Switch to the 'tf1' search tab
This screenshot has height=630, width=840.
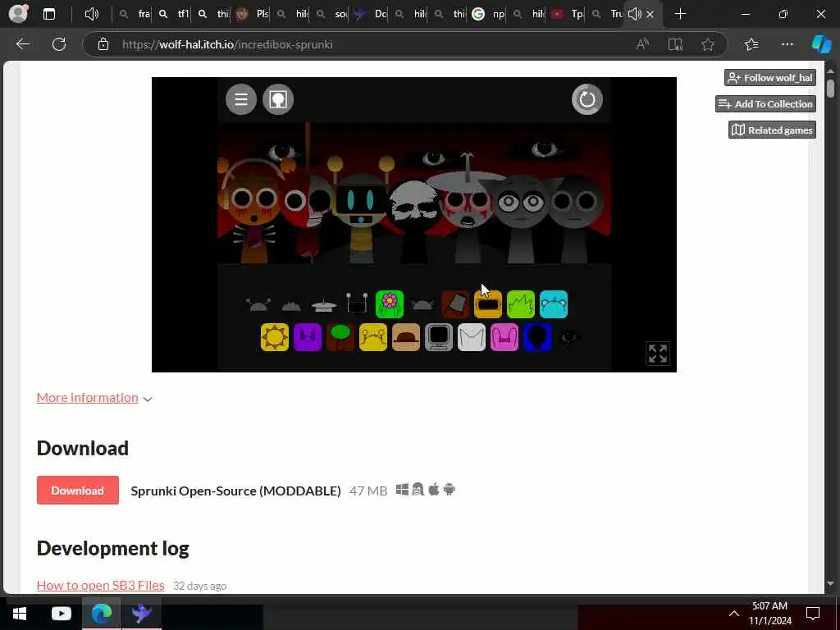pyautogui.click(x=175, y=14)
